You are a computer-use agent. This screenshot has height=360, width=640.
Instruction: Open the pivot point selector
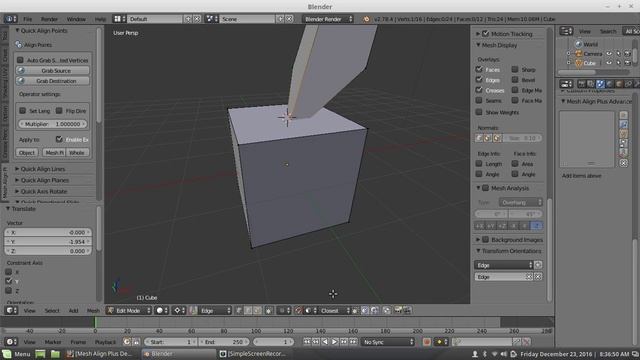180,311
